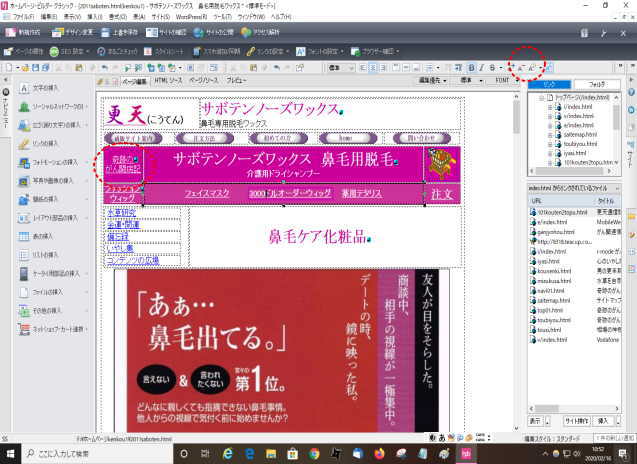Expand the フォトモーションの挿入 submenu arrow
The image size is (637, 464).
(87, 162)
